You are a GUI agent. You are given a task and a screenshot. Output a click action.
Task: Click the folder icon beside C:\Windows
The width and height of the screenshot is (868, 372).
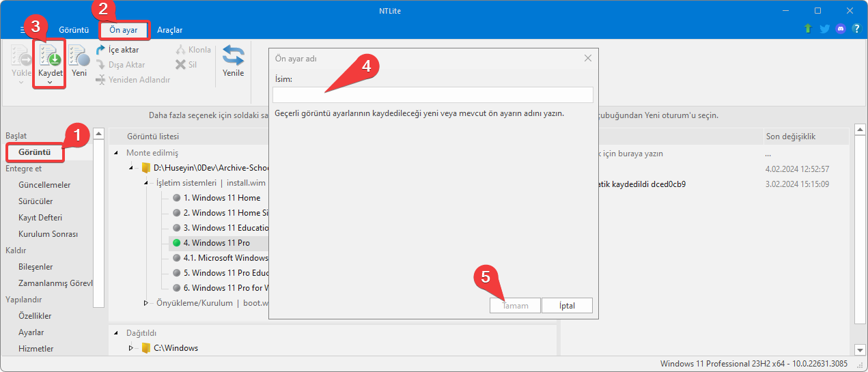(x=145, y=348)
